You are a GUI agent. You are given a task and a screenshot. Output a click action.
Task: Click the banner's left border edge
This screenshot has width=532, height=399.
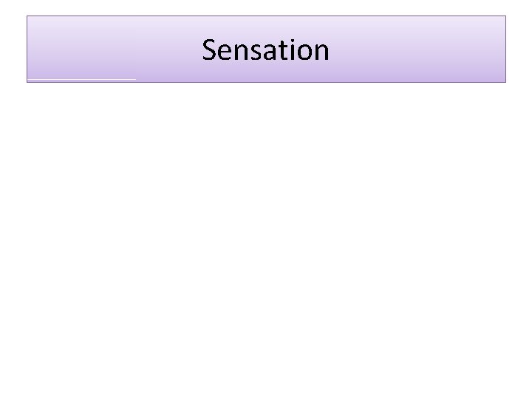coord(27,50)
